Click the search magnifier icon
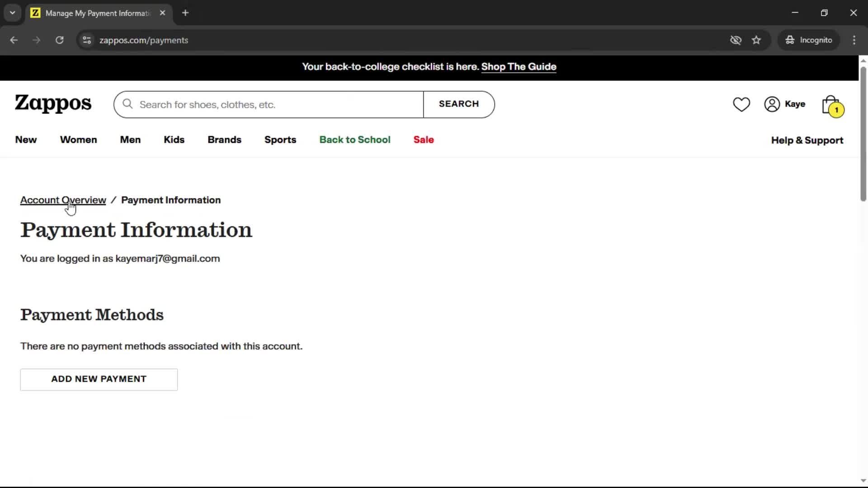 pos(128,104)
